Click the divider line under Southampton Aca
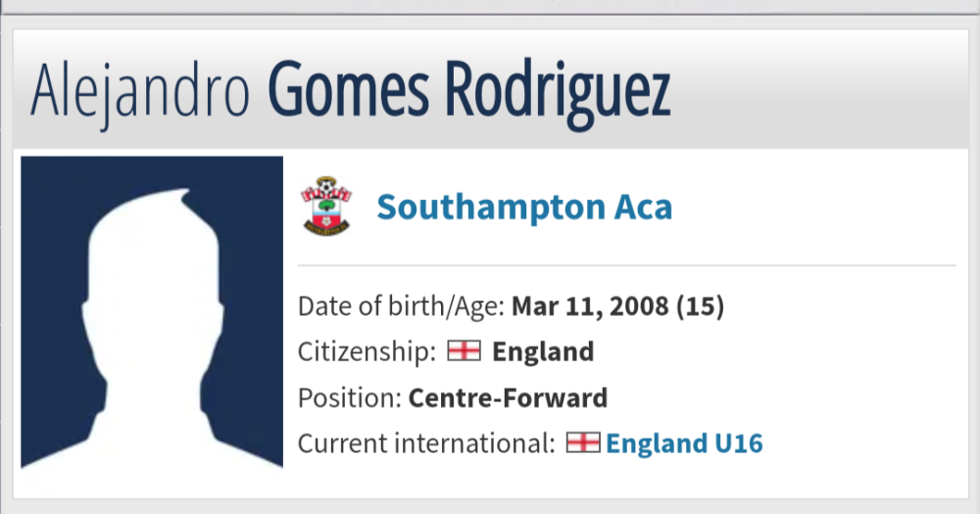This screenshot has height=514, width=980. [x=627, y=265]
